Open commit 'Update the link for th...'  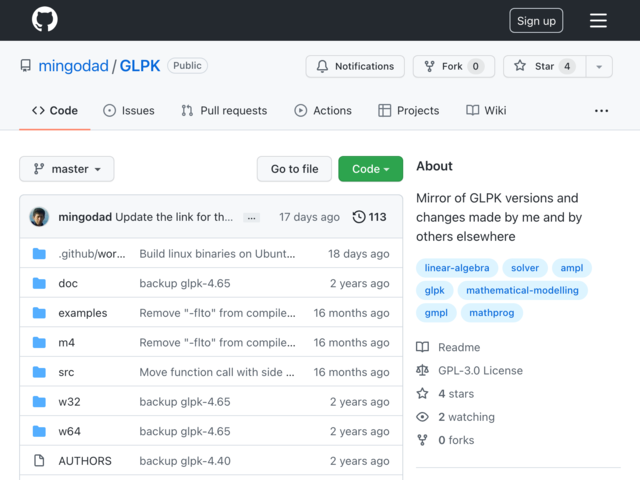click(174, 217)
